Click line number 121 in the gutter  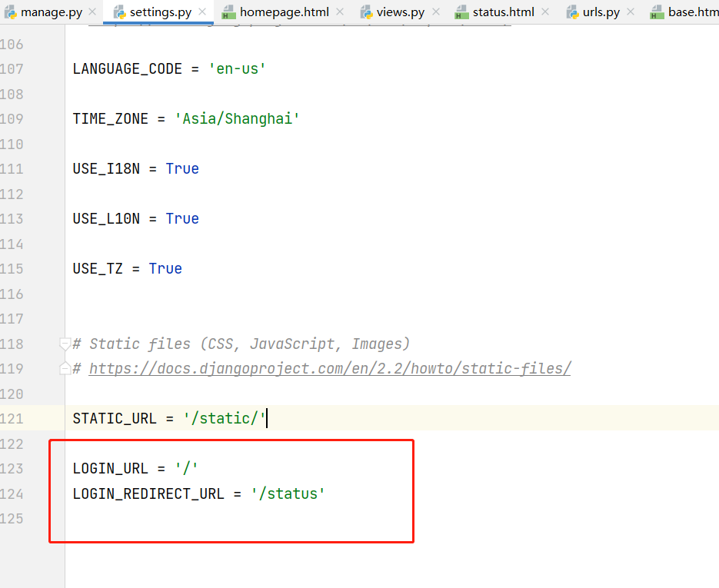coord(12,418)
